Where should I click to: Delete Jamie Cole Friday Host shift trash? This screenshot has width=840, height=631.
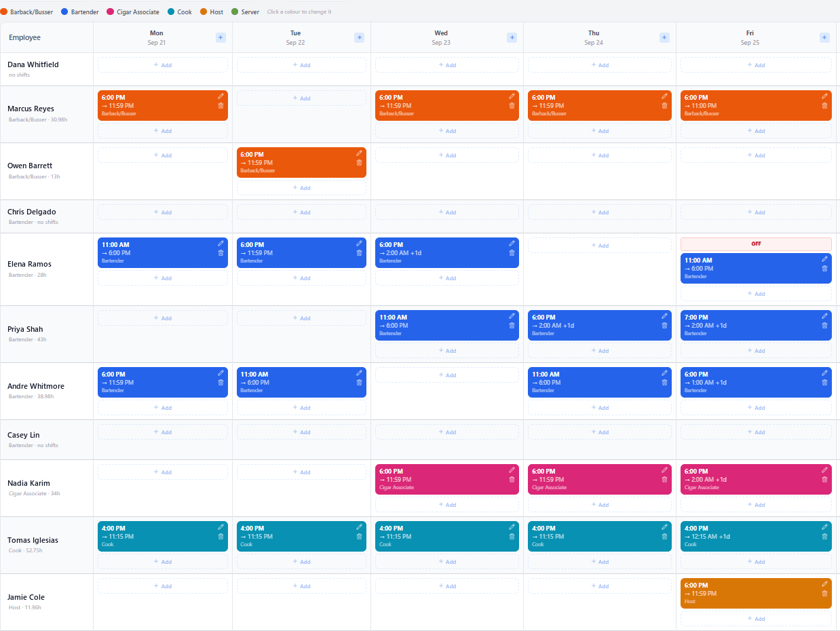pyautogui.click(x=824, y=594)
